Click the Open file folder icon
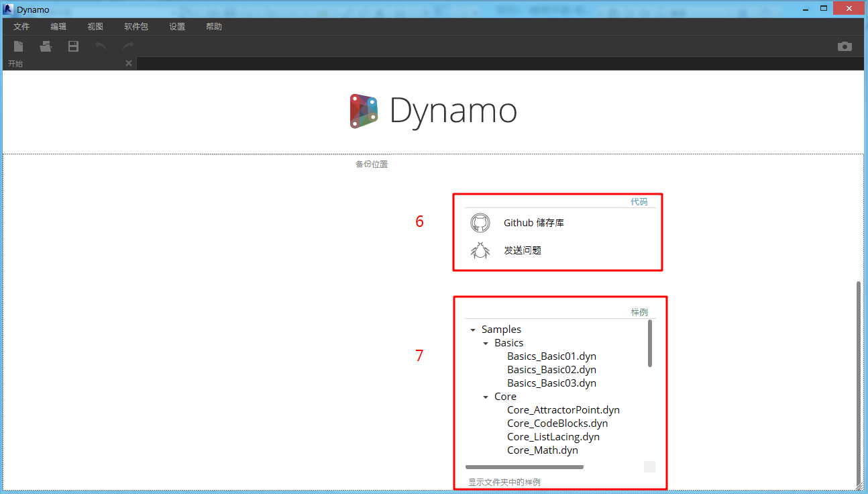 point(46,46)
